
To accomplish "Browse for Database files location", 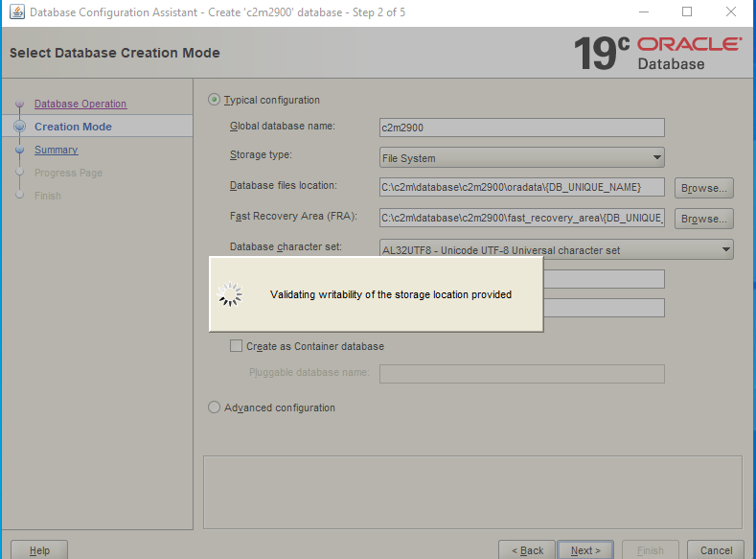I will coord(704,188).
